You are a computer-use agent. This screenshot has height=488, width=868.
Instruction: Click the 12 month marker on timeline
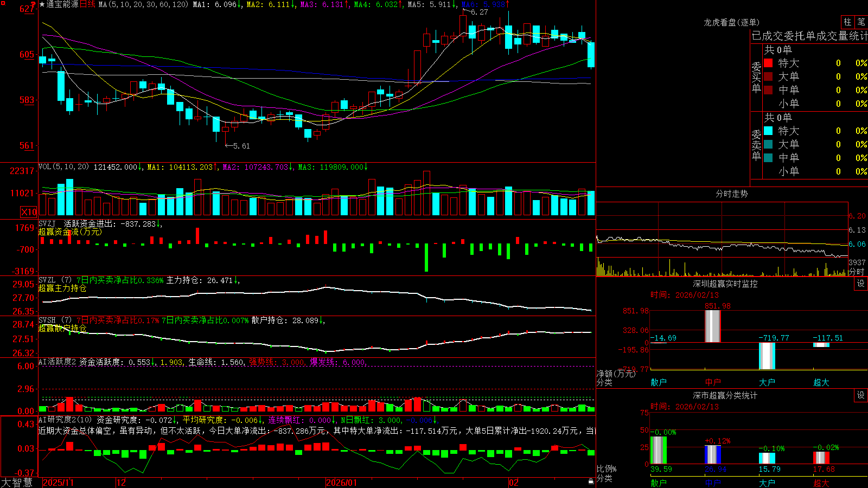tap(121, 483)
